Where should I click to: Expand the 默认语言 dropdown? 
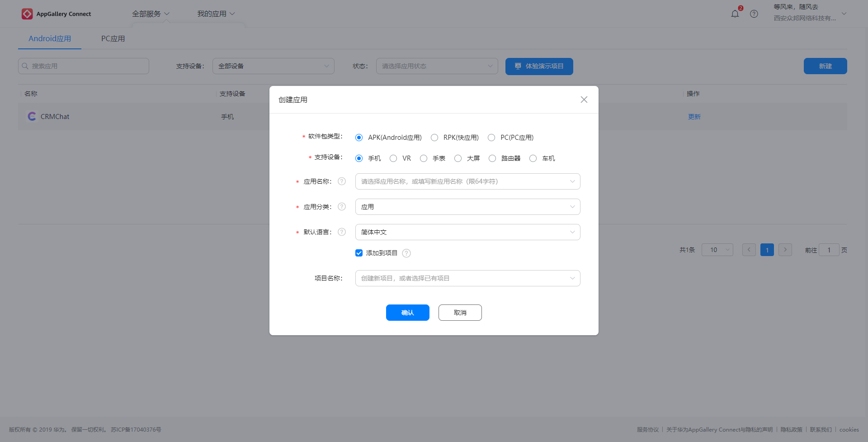572,232
